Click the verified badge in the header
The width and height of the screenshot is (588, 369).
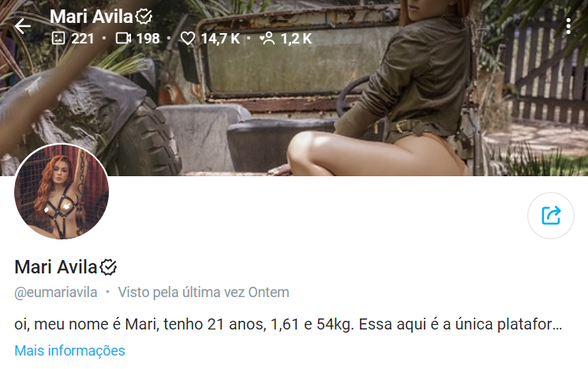click(144, 17)
